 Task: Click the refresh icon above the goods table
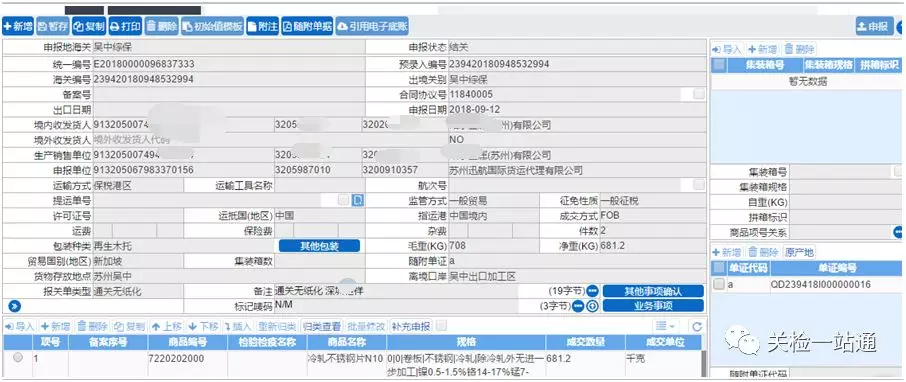coord(697,327)
